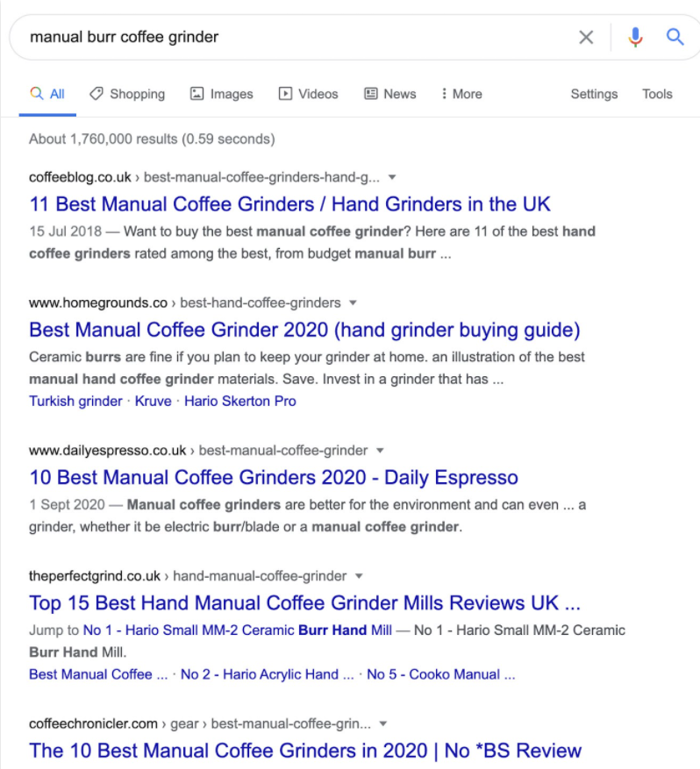Click the dropdown arrow next to dailyespresso.co.uk
Screen dimensions: 700x769
(x=379, y=450)
